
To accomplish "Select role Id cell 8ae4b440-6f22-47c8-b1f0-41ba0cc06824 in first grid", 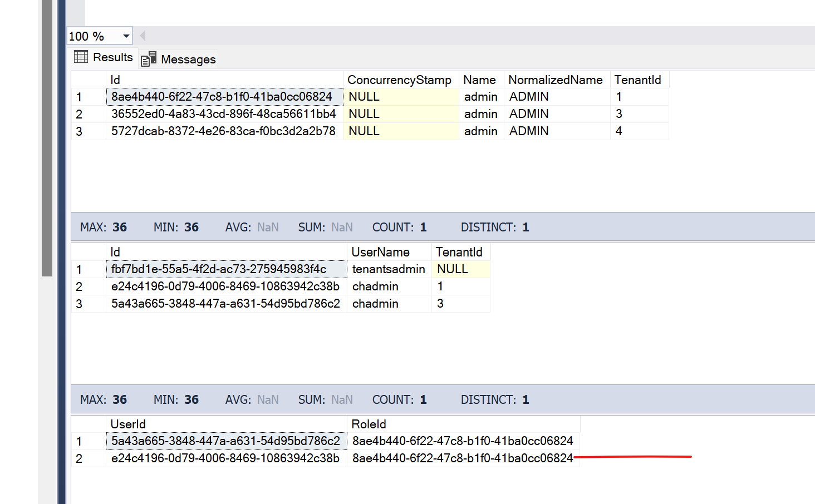I will tap(224, 97).
